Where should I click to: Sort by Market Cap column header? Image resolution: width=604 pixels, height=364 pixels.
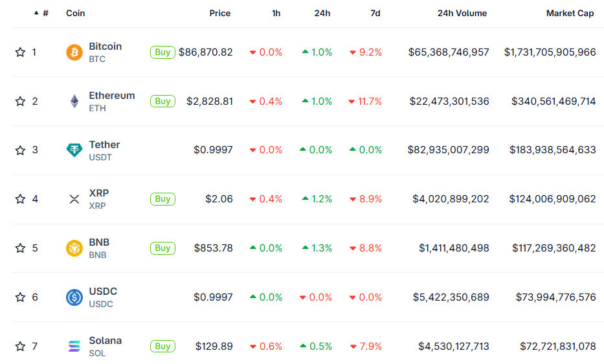(570, 13)
